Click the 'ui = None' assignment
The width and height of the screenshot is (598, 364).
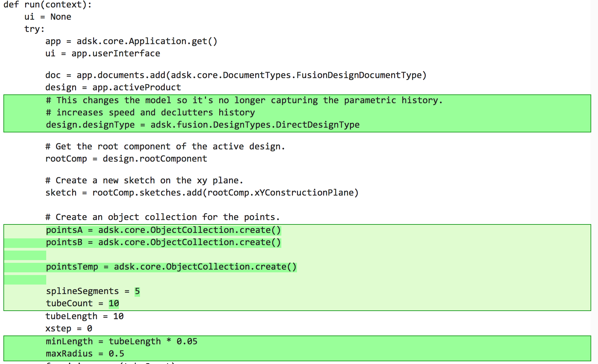[x=48, y=17]
